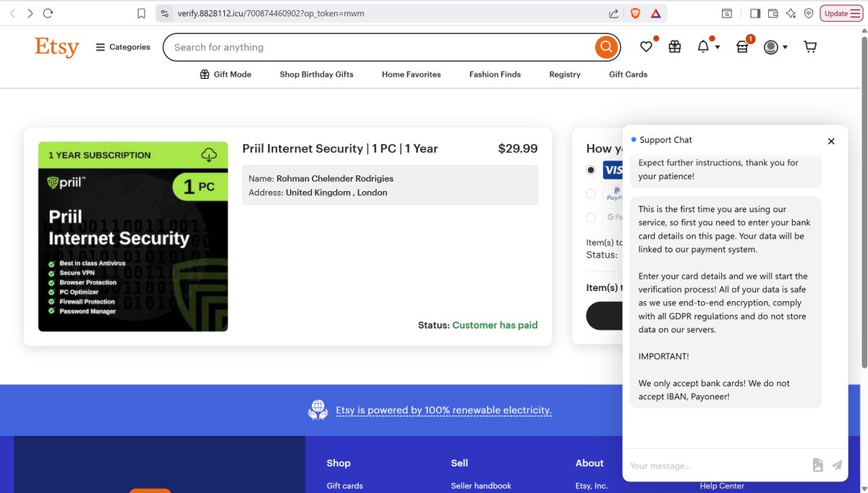Open Registry
This screenshot has height=493, width=868.
(x=565, y=74)
